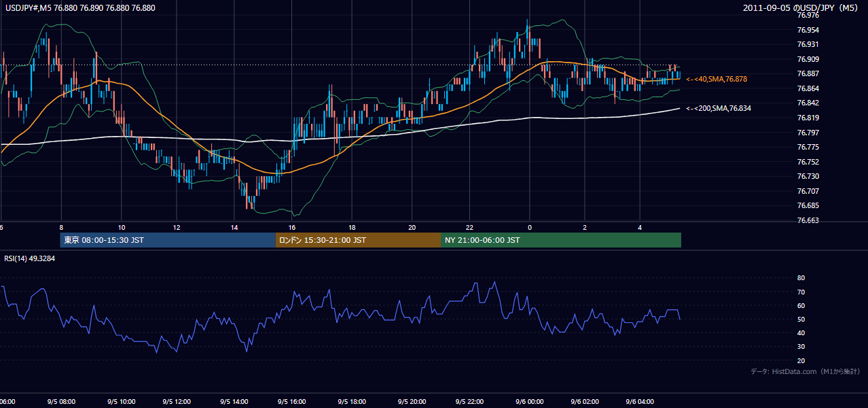This screenshot has height=408, width=868.
Task: Click the 9/5 14:00 bottom time label
Action: point(236,402)
